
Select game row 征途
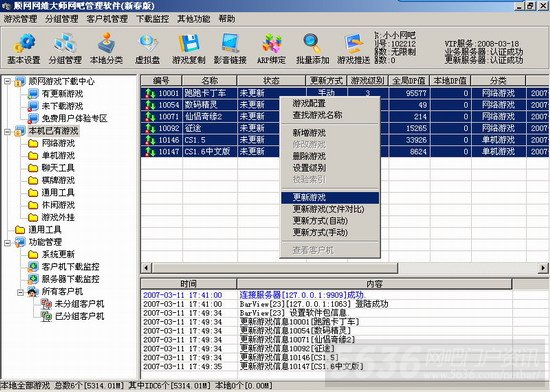coord(345,128)
